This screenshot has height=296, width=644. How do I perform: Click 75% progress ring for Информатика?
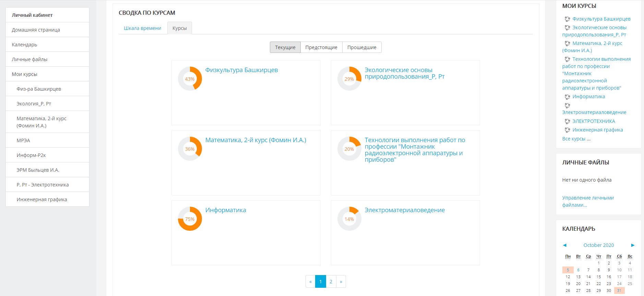[x=190, y=219]
